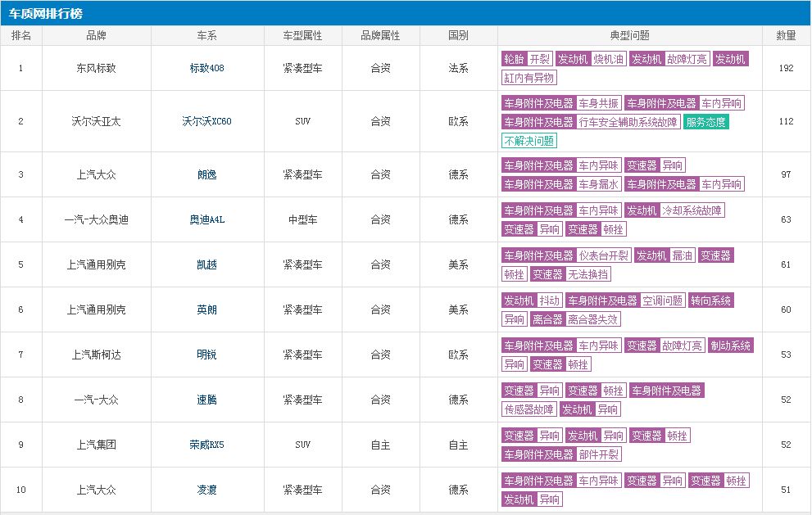Open the 沃尔沃XC60 model page

[205, 121]
